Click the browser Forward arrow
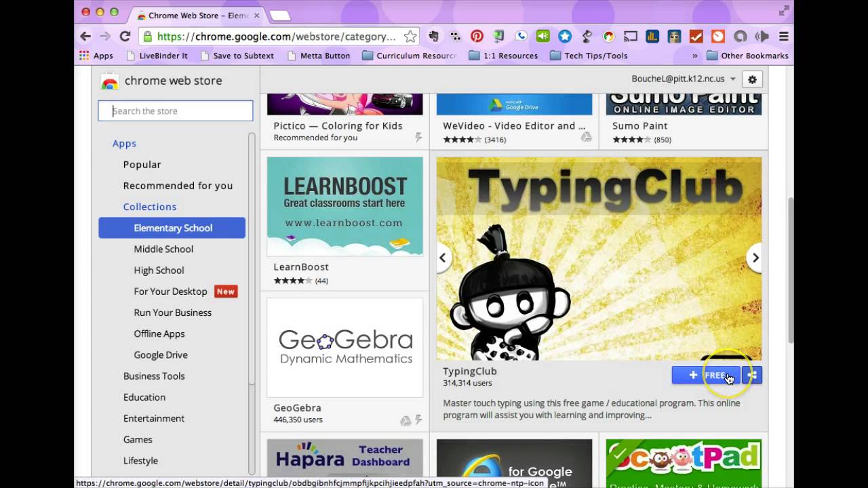The height and width of the screenshot is (488, 868). [x=105, y=37]
